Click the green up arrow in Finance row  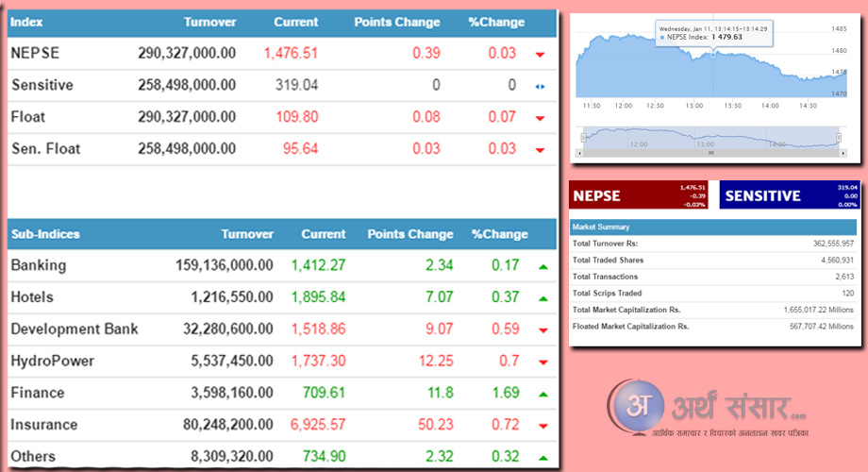(x=543, y=395)
